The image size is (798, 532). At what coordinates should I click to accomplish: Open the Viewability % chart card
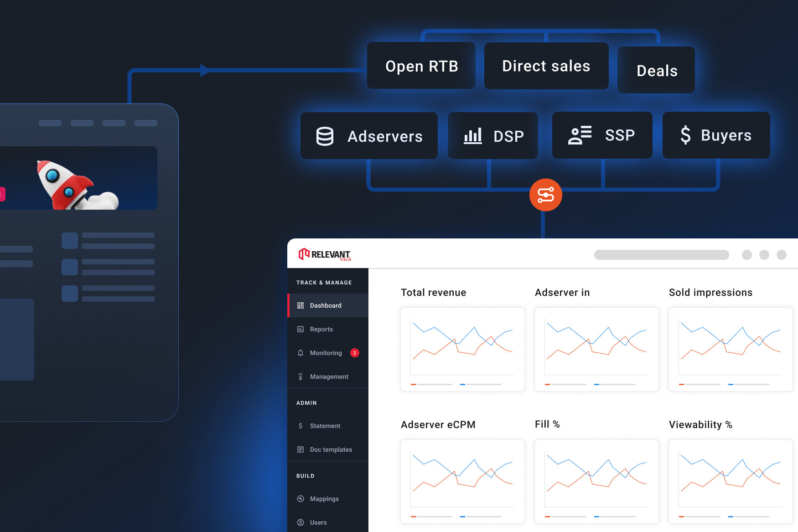pyautogui.click(x=731, y=481)
